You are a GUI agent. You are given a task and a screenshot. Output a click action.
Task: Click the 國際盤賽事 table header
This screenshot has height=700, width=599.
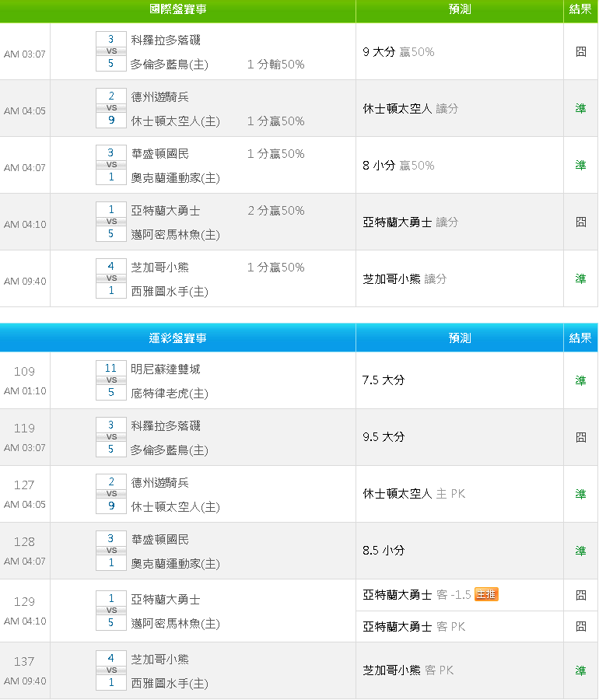tap(177, 9)
